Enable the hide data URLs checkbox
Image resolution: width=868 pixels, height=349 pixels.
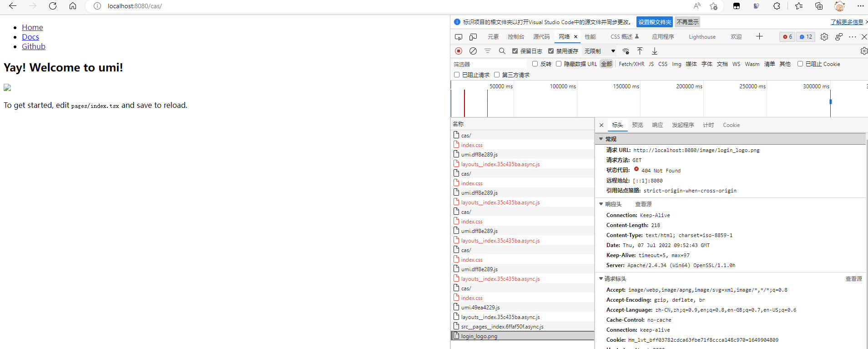(559, 64)
